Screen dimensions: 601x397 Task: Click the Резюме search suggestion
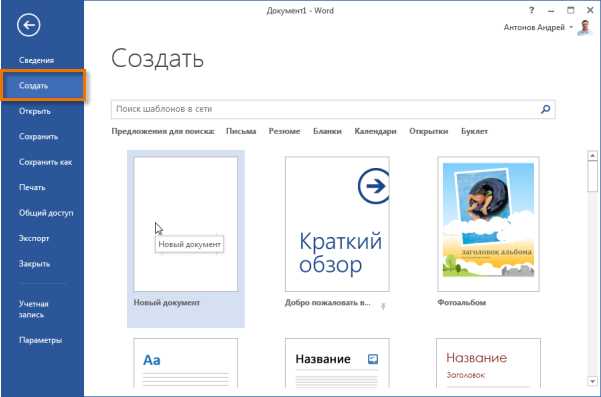pyautogui.click(x=284, y=131)
